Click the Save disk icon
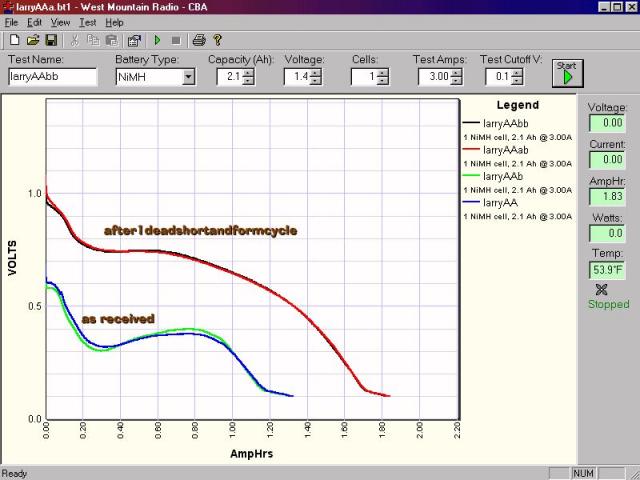Viewport: 640px width, 480px height. (50, 40)
